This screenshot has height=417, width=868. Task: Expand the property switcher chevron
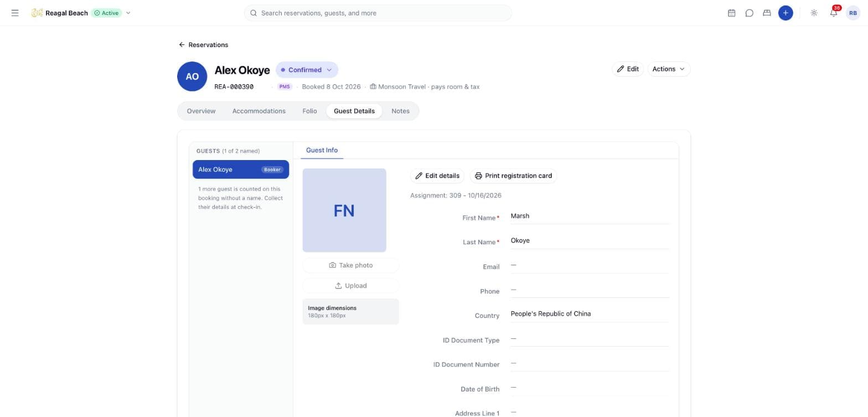tap(128, 13)
